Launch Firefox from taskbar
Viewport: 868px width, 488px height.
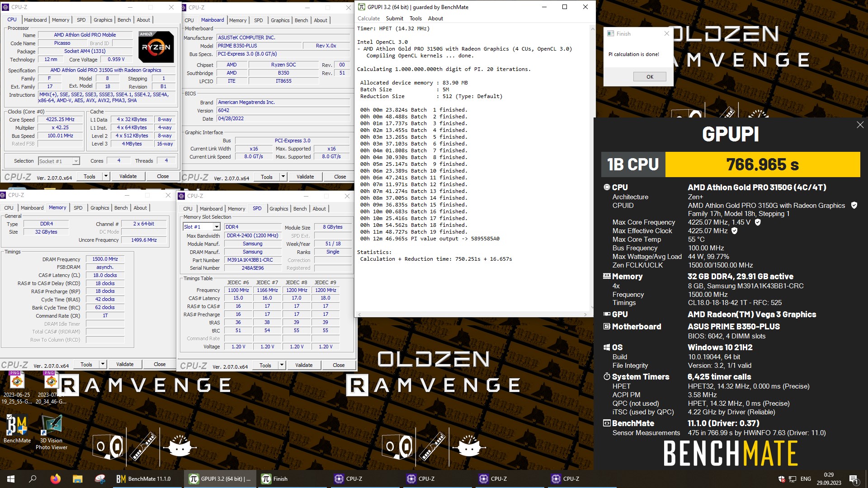coord(55,479)
